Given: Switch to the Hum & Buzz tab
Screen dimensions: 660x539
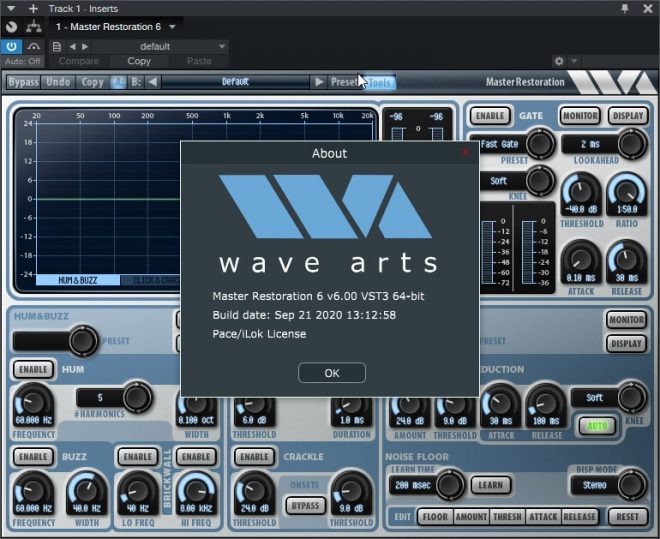Looking at the screenshot, I should (x=78, y=280).
